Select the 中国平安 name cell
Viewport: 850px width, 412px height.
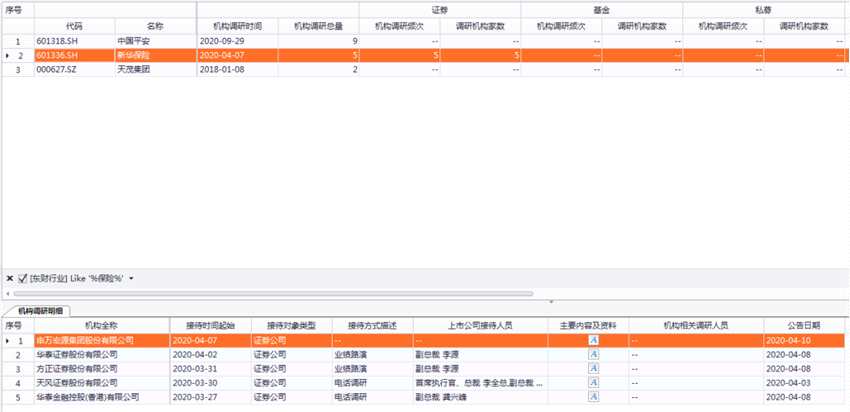(x=156, y=41)
